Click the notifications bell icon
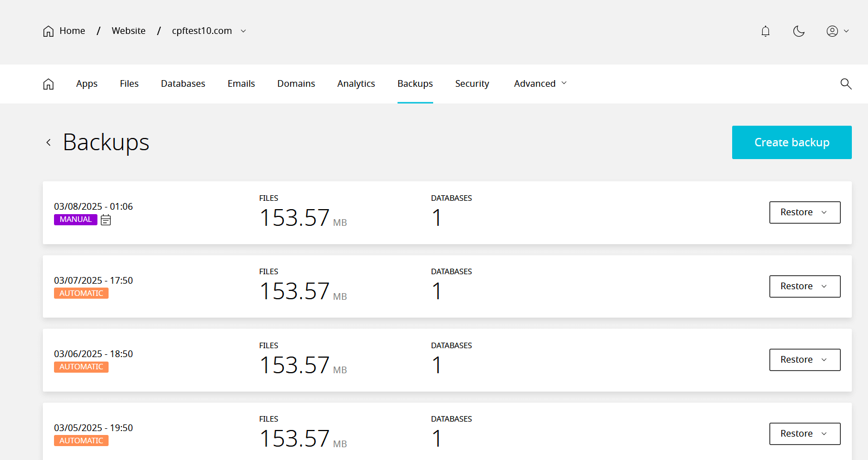The width and height of the screenshot is (868, 460). tap(766, 31)
